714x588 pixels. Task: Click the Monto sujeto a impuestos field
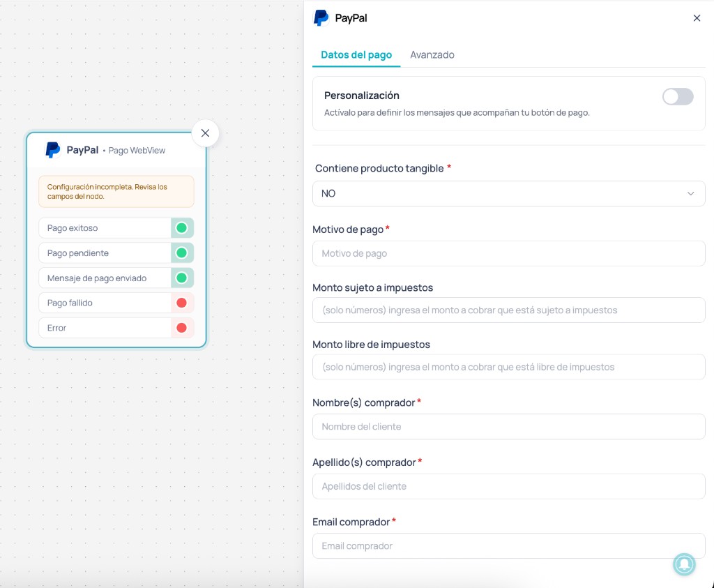tap(508, 310)
